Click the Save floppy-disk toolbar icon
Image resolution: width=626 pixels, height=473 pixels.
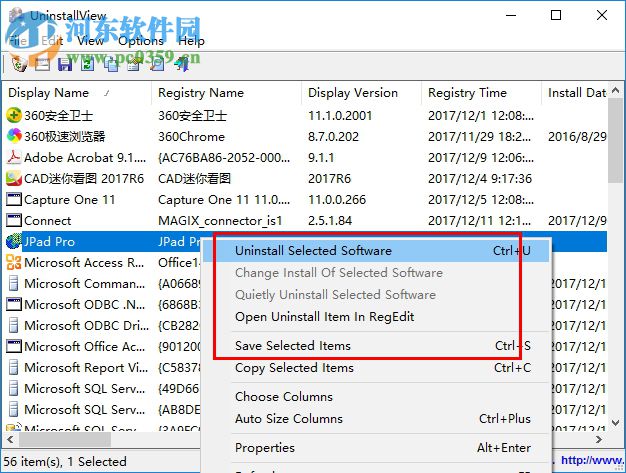[x=65, y=64]
